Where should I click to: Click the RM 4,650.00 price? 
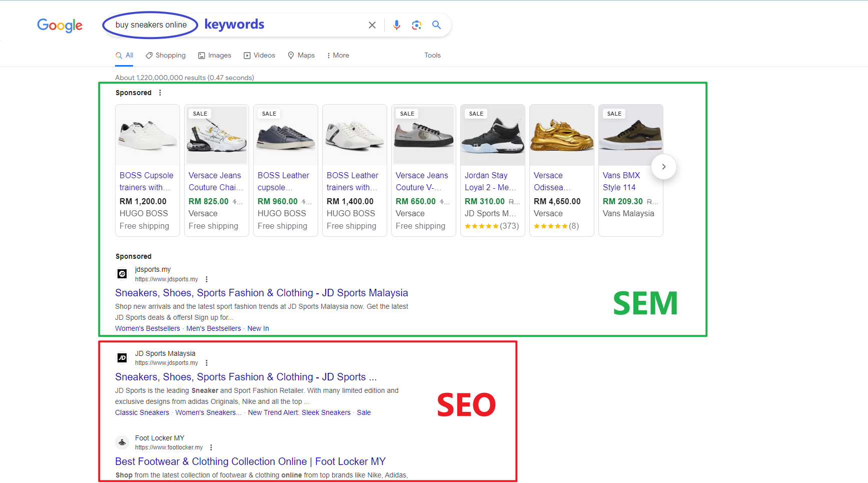pyautogui.click(x=557, y=201)
